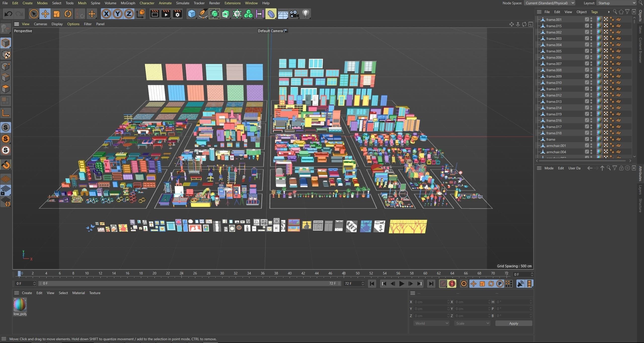Viewport: 644px width, 343px height.
Task: Open the World coordinate system dropdown
Action: [x=431, y=323]
